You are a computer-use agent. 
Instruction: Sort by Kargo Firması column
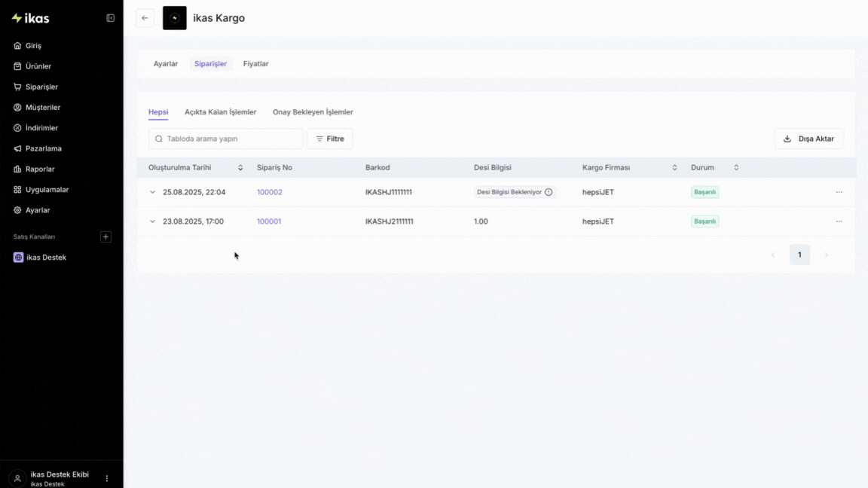pos(674,167)
